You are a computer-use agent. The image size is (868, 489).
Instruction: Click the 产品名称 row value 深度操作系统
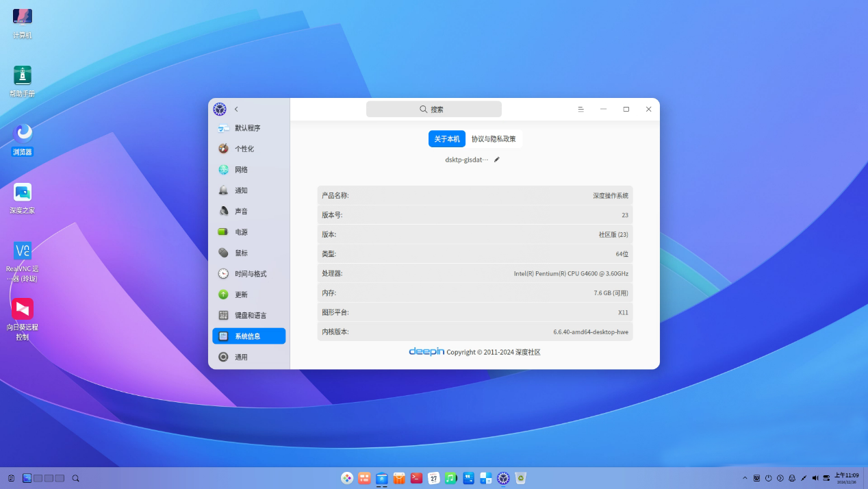tap(611, 196)
